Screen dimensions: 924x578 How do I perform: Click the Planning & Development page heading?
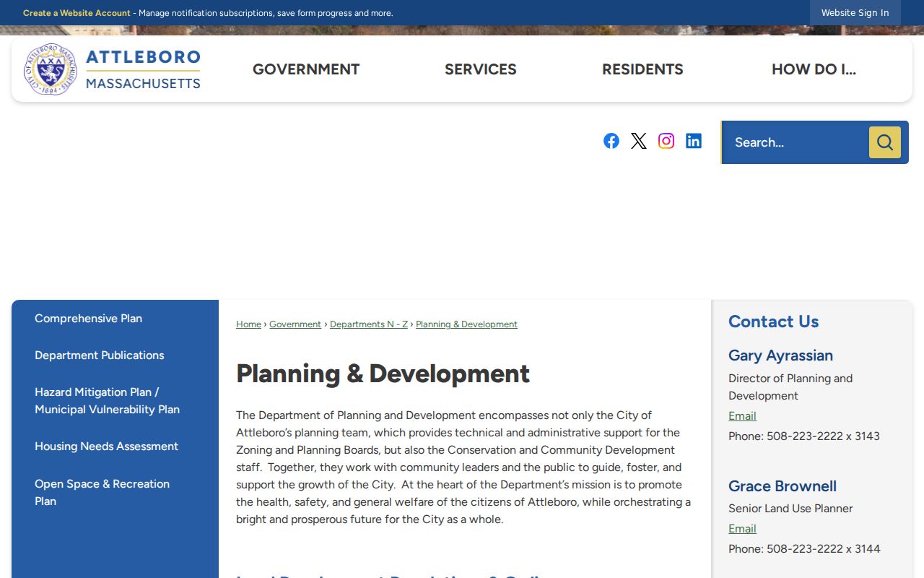383,374
